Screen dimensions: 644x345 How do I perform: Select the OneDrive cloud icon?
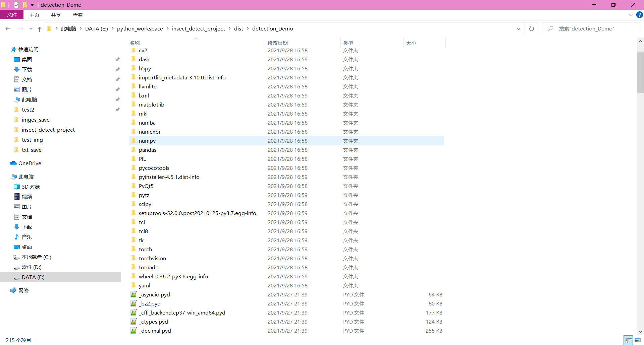[13, 163]
